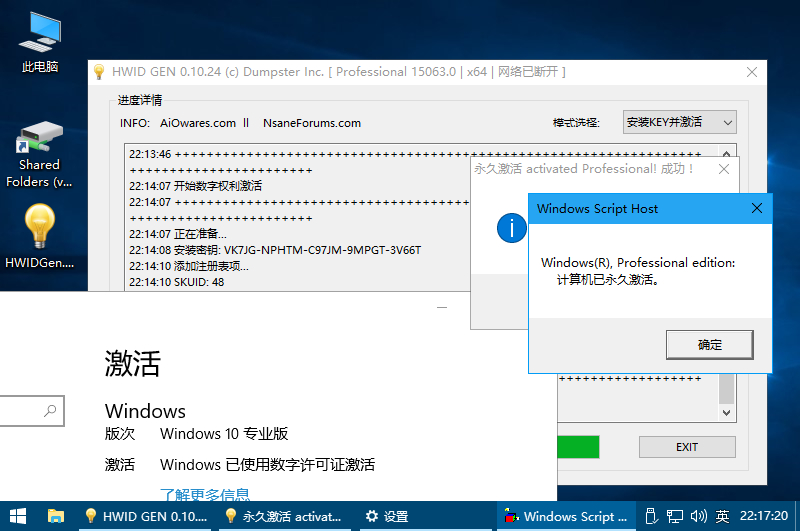Launch the HWIDGen desktop lightbulb icon
This screenshot has height=531, width=800.
[39, 236]
